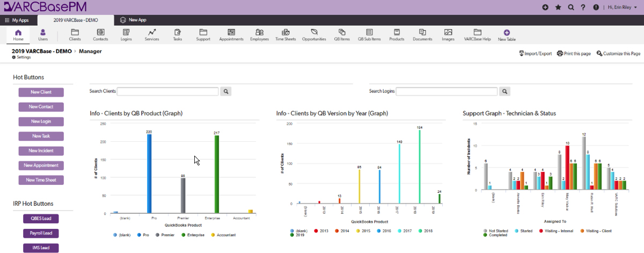This screenshot has height=253, width=644.
Task: Click the plus icon in top header
Action: click(545, 8)
